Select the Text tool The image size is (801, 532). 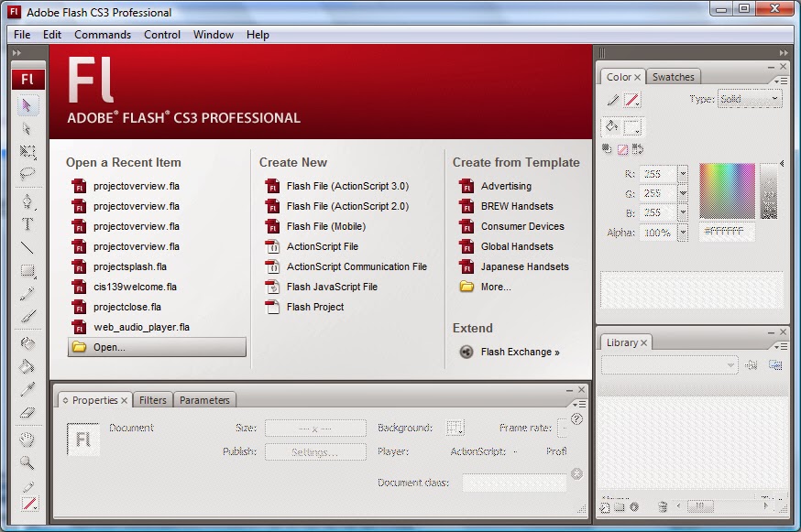coord(27,224)
